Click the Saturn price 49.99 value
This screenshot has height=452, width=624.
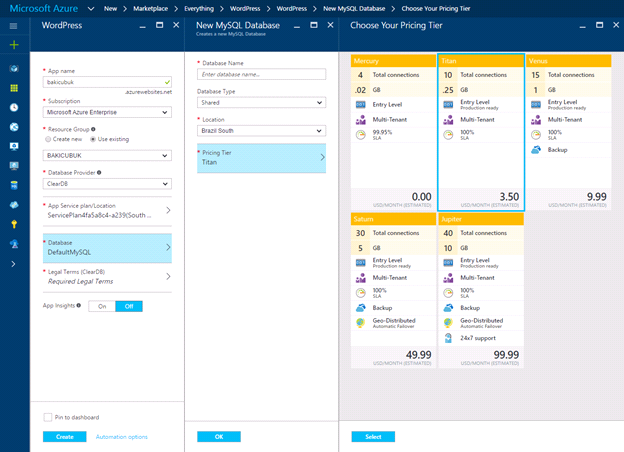[419, 355]
